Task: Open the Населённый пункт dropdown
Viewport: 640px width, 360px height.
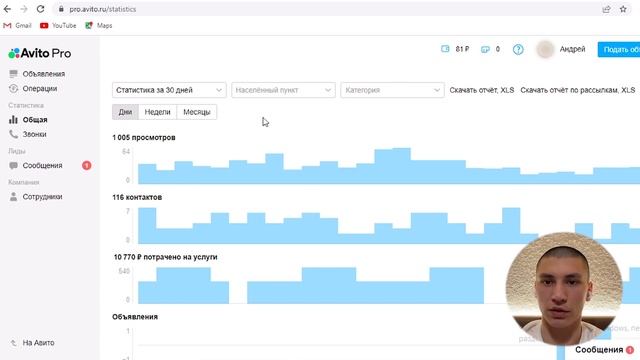Action: (283, 90)
